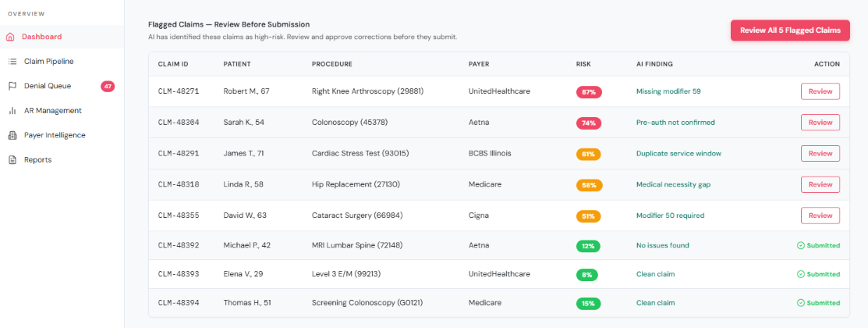Click the 74% risk badge
Viewport: 868px width, 328px height.
click(589, 123)
